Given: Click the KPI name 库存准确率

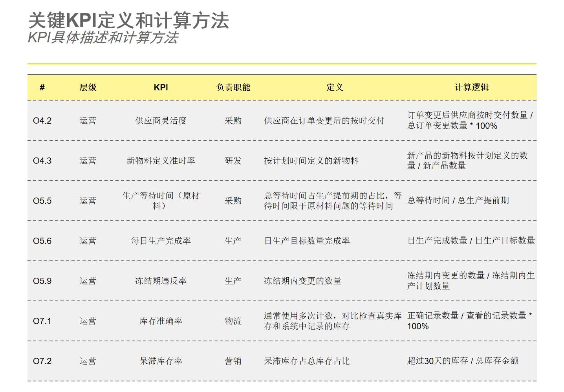Looking at the screenshot, I should point(161,321).
